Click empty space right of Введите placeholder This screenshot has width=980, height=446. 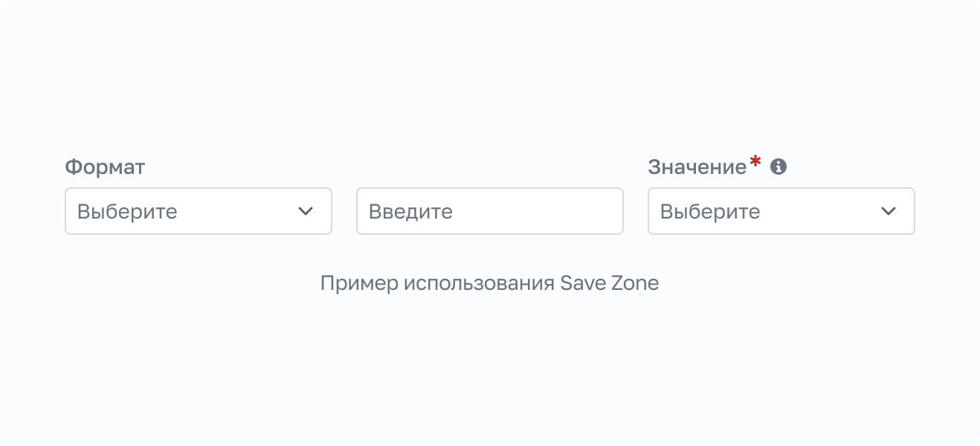pyautogui.click(x=543, y=211)
